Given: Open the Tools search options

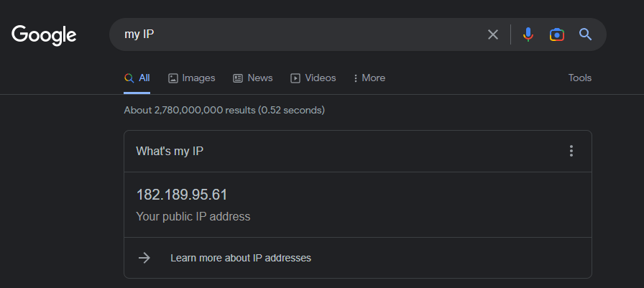Looking at the screenshot, I should click(x=580, y=78).
